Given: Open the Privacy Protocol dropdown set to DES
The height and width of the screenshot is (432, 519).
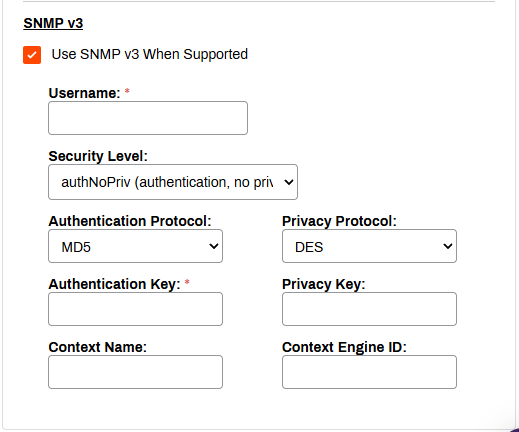Looking at the screenshot, I should coord(369,246).
